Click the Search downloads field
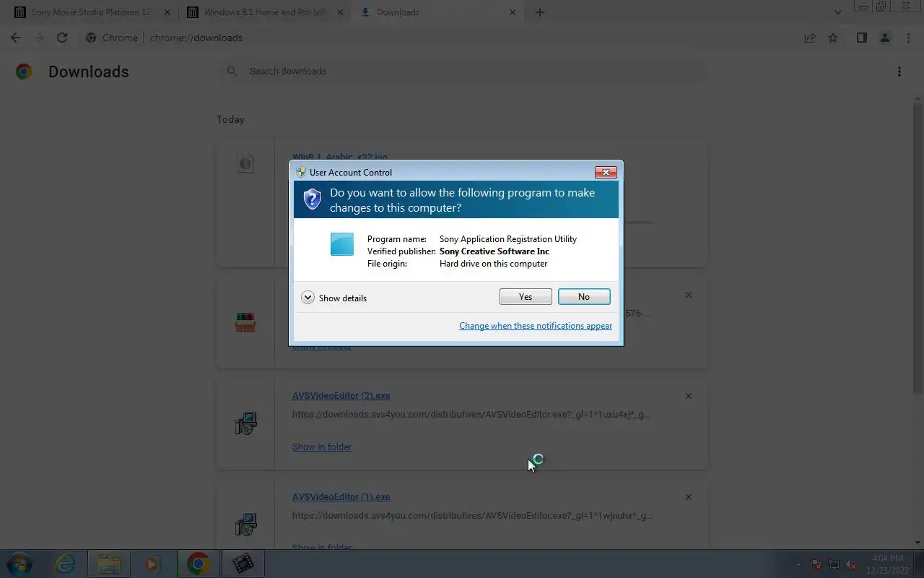This screenshot has height=578, width=924. [462, 71]
